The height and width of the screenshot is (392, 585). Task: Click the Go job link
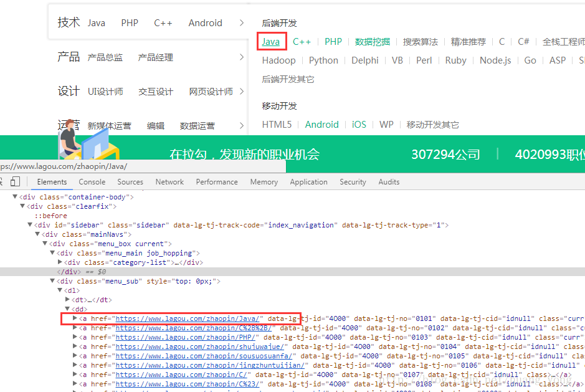pos(530,60)
